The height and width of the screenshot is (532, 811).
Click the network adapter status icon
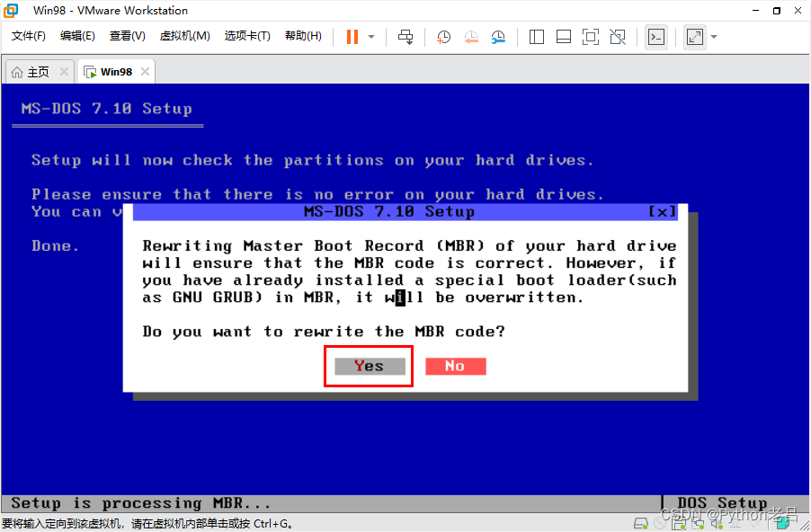(698, 523)
